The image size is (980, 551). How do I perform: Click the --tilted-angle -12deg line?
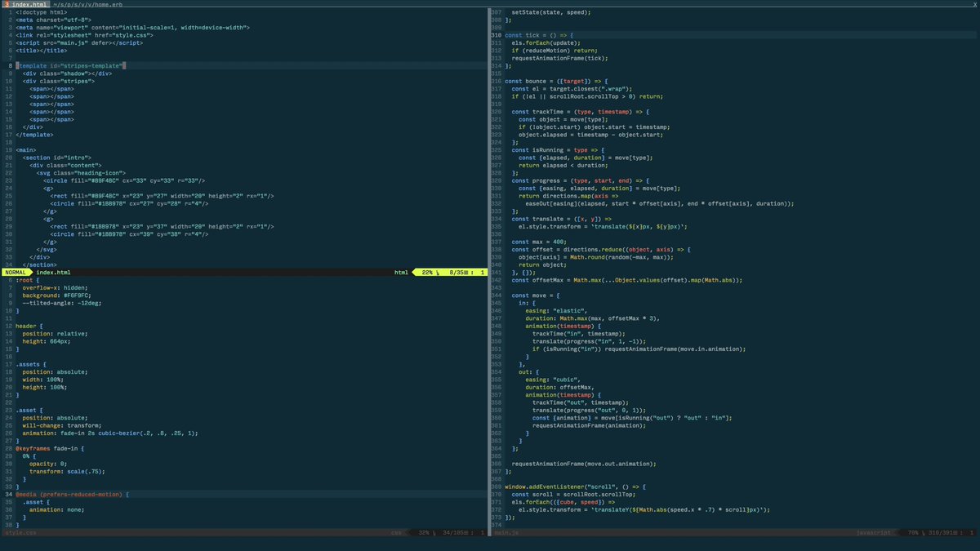(x=60, y=303)
